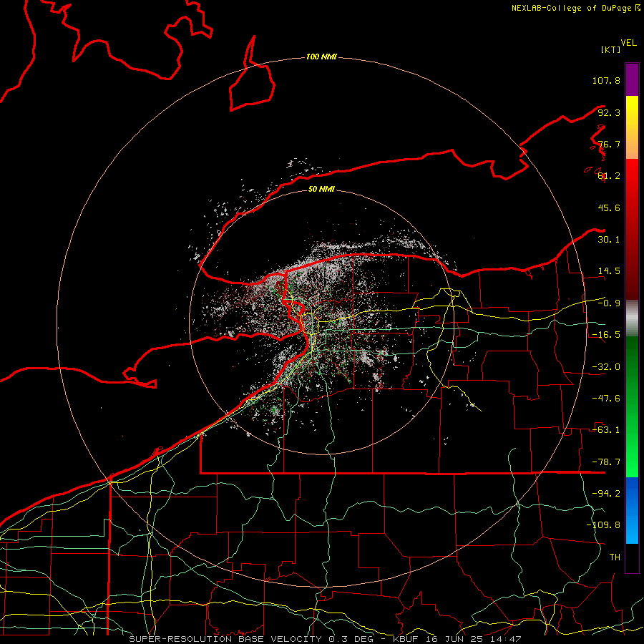Click the -94.2 velocity scale value
The height and width of the screenshot is (644, 644).
(606, 494)
